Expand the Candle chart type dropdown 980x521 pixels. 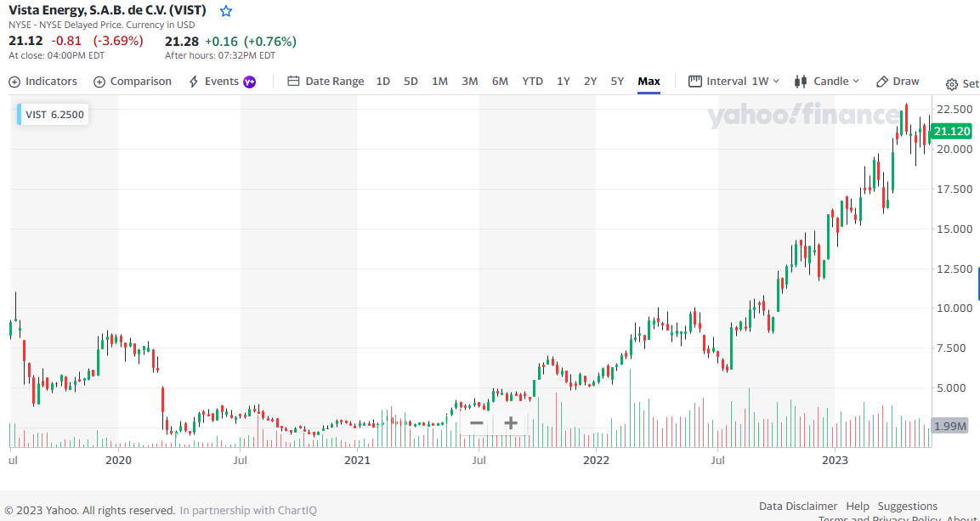827,82
